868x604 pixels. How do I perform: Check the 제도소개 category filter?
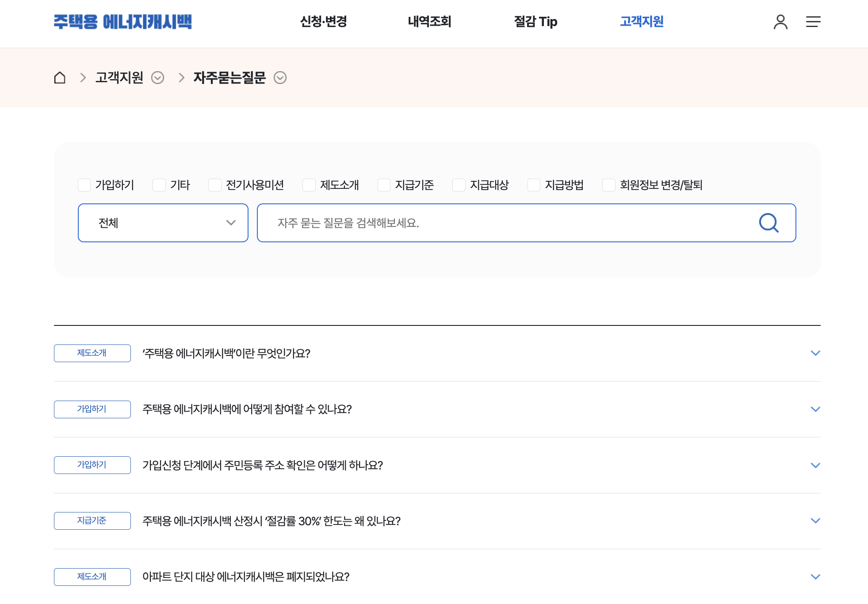(308, 185)
